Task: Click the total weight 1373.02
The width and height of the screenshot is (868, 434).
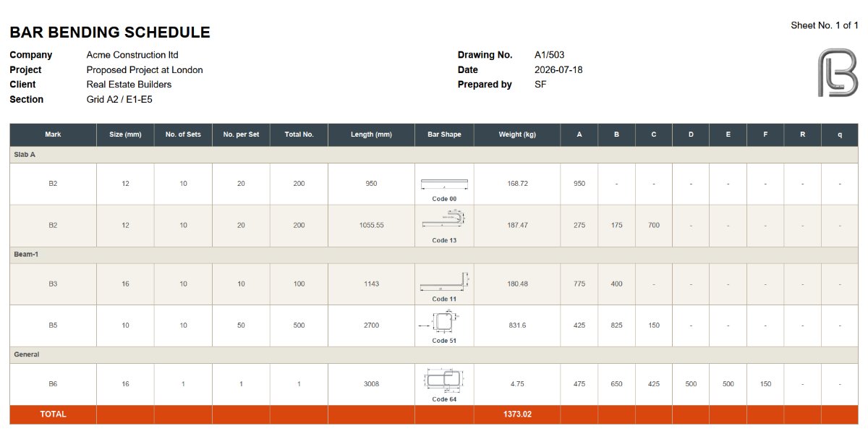Action: tap(517, 414)
